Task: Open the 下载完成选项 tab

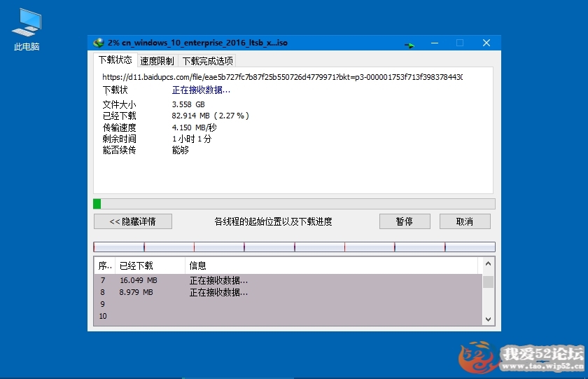Action: (208, 61)
